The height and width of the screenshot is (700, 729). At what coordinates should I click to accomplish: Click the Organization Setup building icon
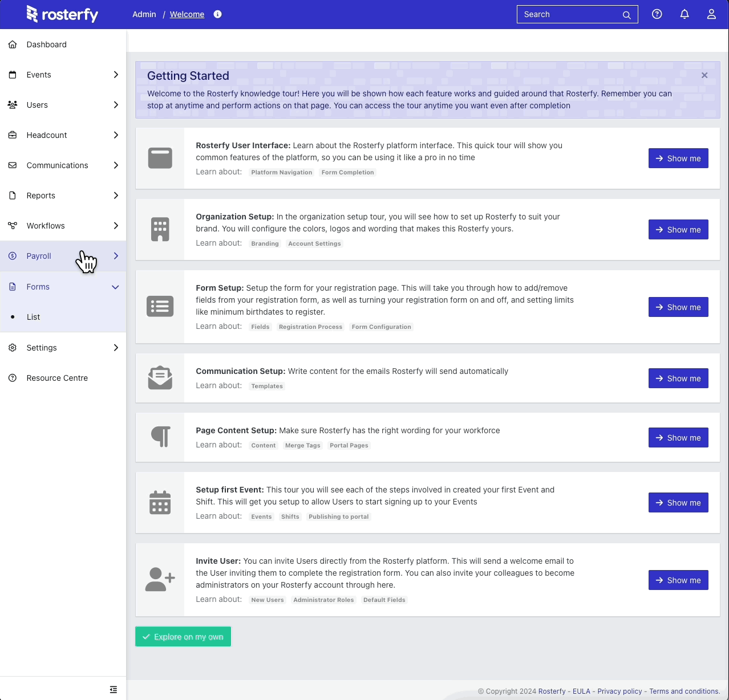160,229
